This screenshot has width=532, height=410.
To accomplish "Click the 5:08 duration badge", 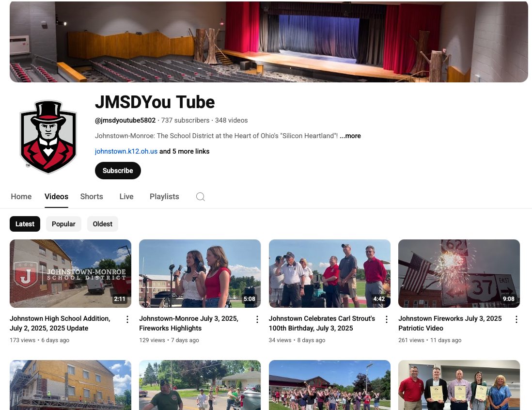I will pos(250,299).
